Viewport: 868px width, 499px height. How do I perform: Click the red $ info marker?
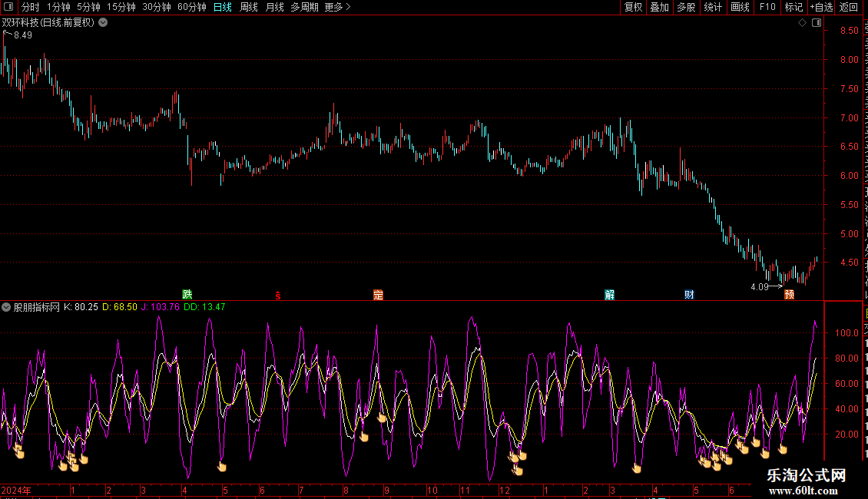(x=278, y=296)
